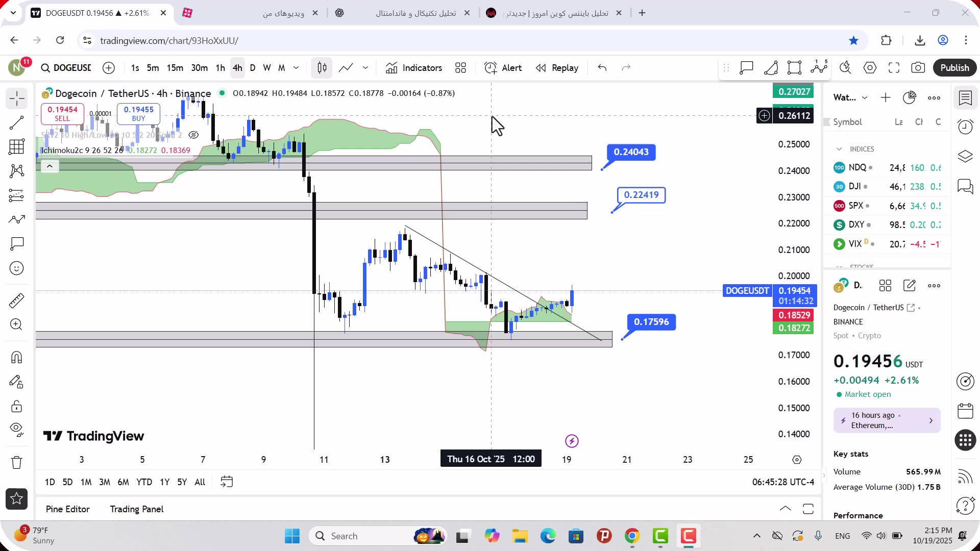Click the candlestick chart type button
This screenshot has height=551, width=980.
(x=322, y=68)
